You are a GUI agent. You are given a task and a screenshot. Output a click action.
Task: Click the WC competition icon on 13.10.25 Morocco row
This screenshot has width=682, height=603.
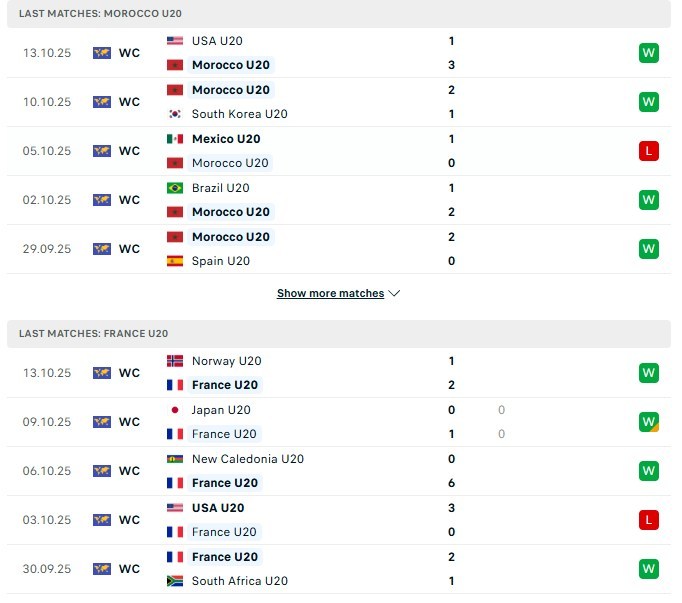(x=102, y=53)
